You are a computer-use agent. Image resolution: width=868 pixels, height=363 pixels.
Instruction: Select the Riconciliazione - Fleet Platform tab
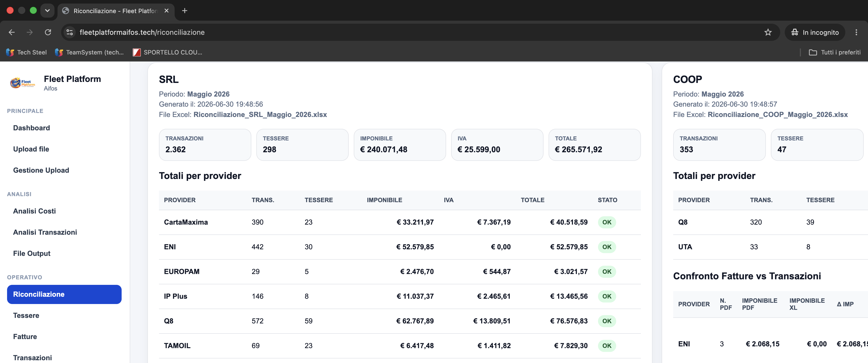pyautogui.click(x=116, y=11)
